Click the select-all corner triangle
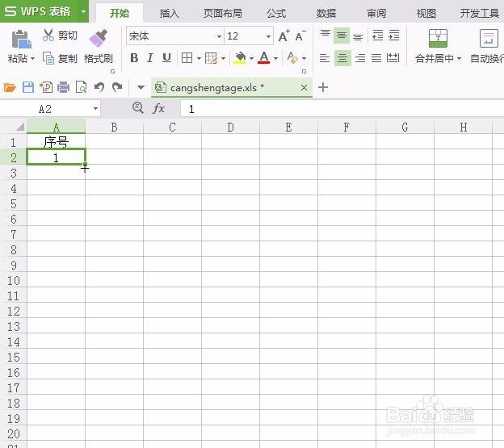The height and width of the screenshot is (448, 504). pyautogui.click(x=20, y=127)
